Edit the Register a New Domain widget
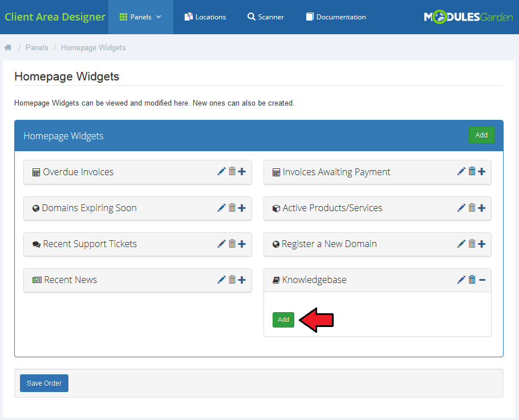The image size is (519, 420). 461,244
